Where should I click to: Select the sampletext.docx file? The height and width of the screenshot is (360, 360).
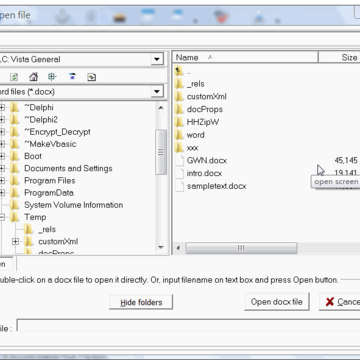[x=216, y=186]
